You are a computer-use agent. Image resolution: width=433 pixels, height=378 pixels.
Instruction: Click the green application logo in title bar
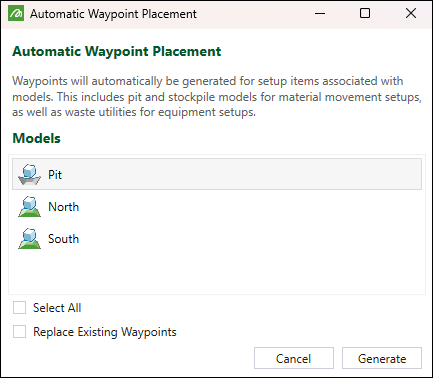pyautogui.click(x=16, y=14)
